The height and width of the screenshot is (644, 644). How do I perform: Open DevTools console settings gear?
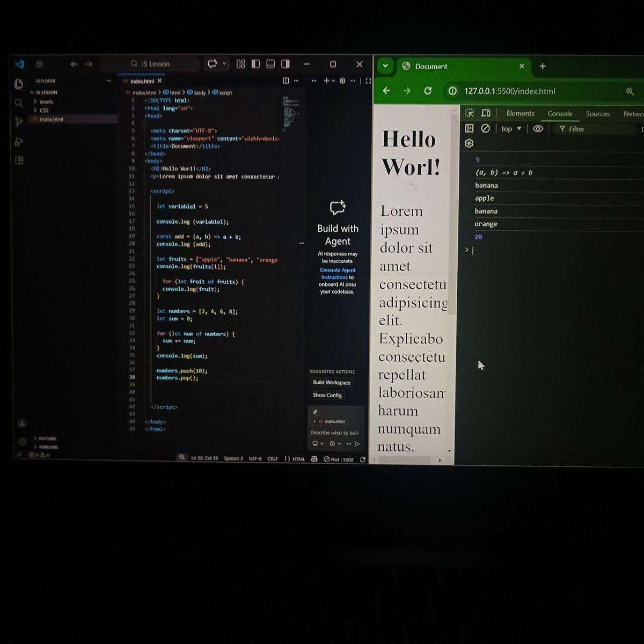coord(469,144)
